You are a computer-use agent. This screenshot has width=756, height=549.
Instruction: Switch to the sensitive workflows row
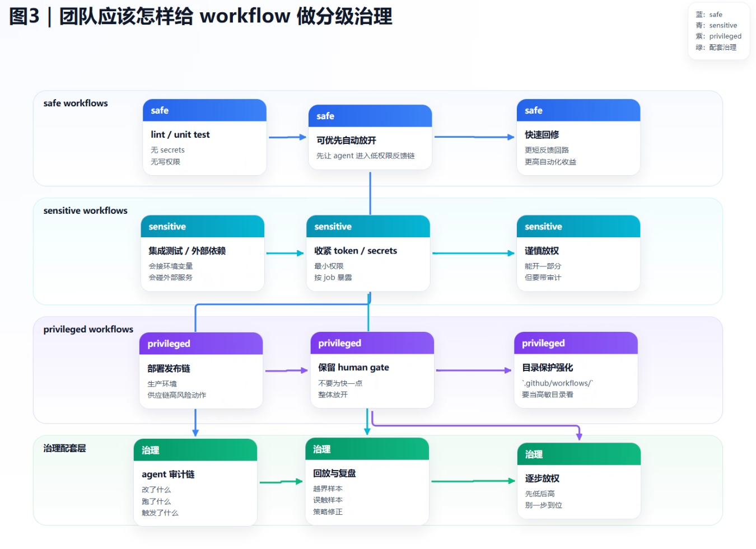pyautogui.click(x=86, y=210)
